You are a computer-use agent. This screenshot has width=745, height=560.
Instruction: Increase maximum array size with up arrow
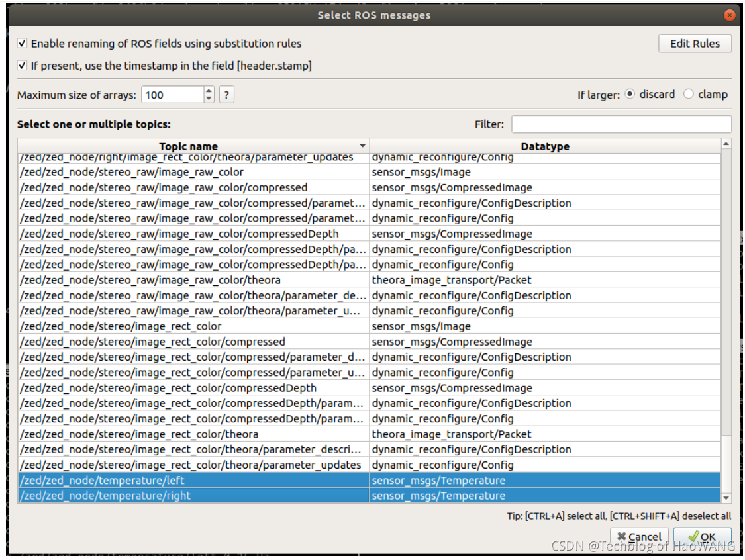[209, 91]
